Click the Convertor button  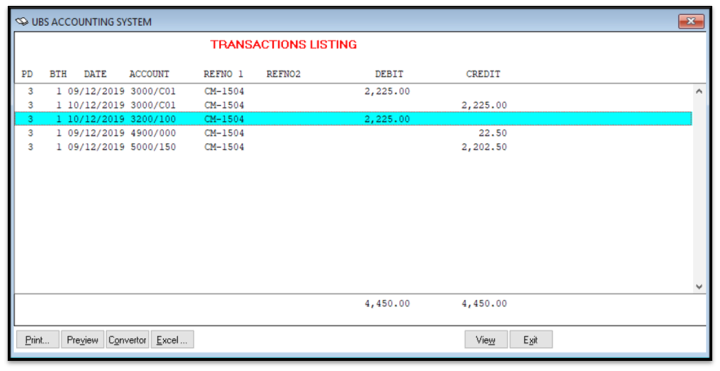(127, 340)
